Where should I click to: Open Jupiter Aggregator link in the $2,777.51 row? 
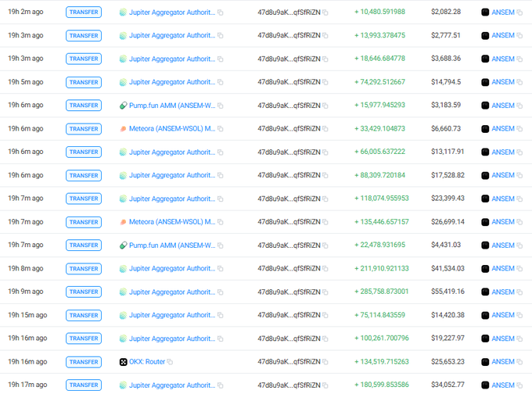point(172,35)
